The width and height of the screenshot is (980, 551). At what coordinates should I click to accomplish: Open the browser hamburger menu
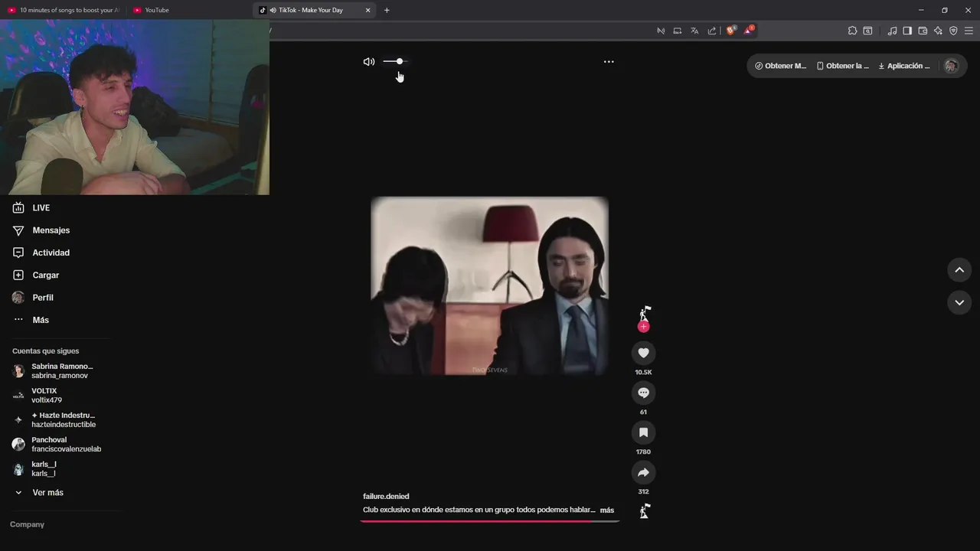tap(969, 31)
